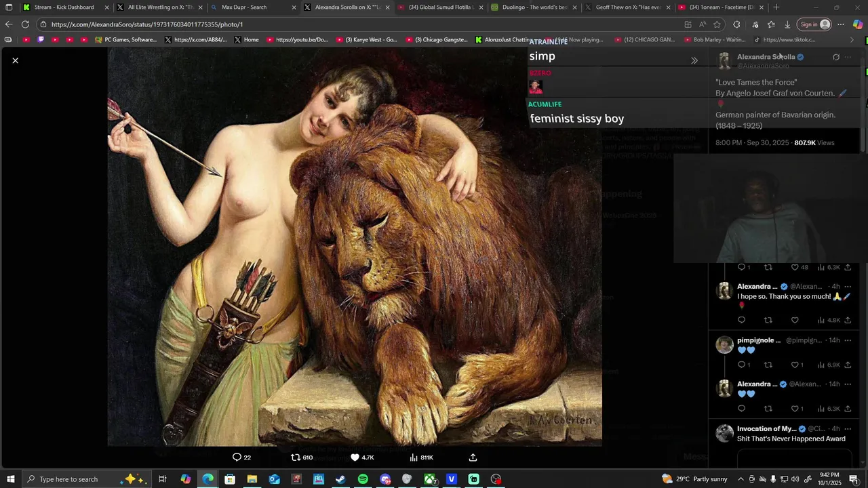Screen dimensions: 868x488
Task: Like the photo with the 4.7K heart
Action: pyautogui.click(x=362, y=457)
